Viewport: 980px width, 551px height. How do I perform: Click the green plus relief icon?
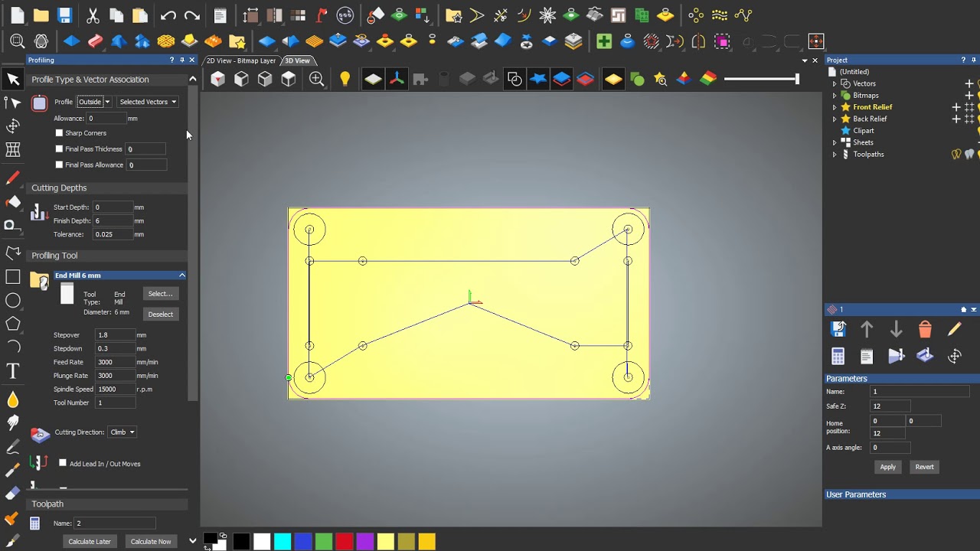click(x=604, y=41)
